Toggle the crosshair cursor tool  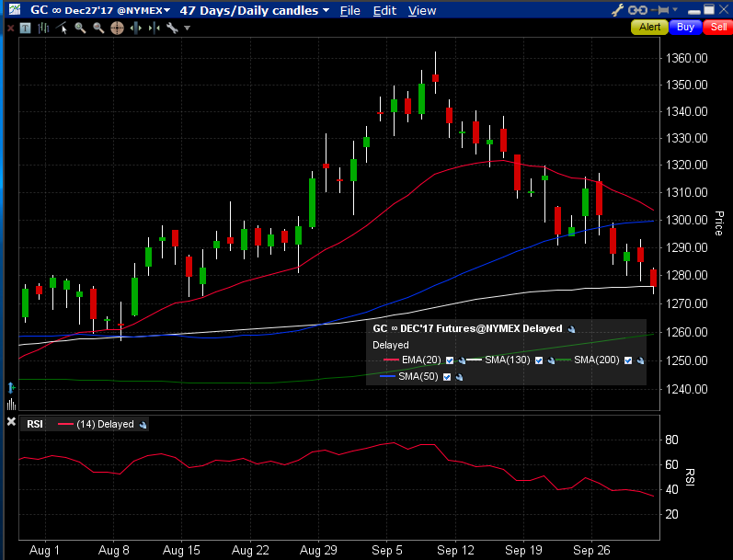point(117,29)
